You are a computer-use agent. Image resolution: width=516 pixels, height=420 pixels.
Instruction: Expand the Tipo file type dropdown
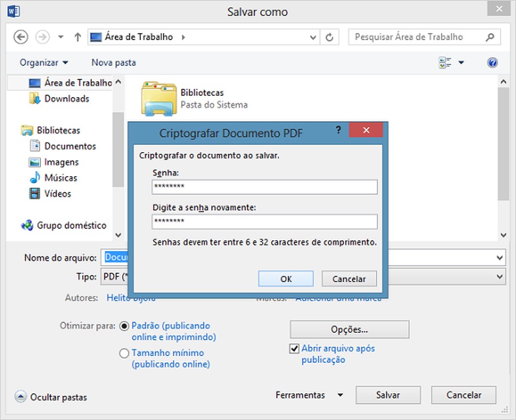500,276
